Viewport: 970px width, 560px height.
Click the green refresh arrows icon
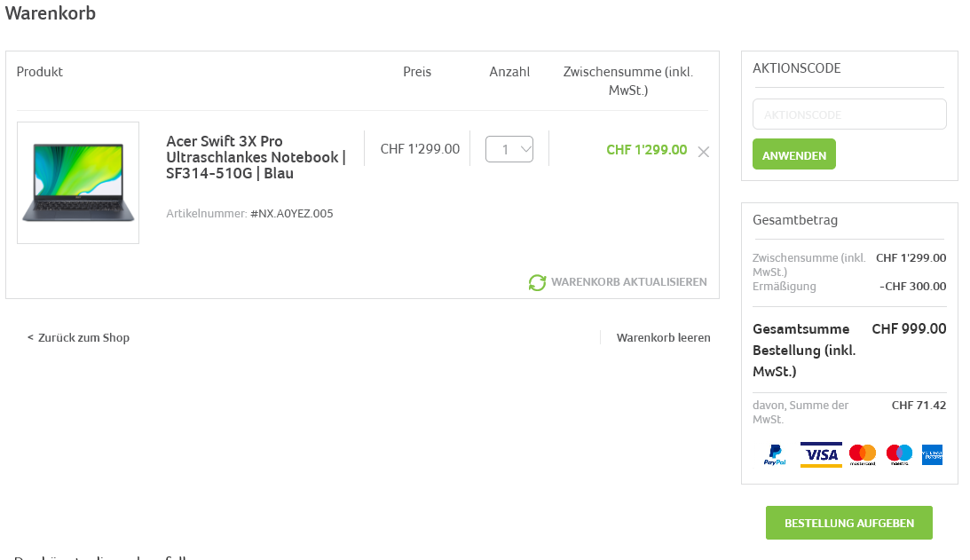[x=537, y=282]
